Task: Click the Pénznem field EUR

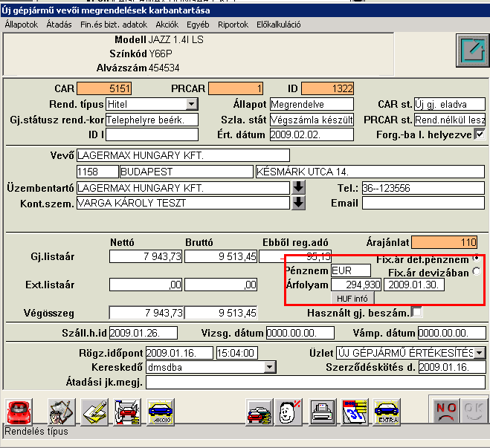Action: pos(351,270)
